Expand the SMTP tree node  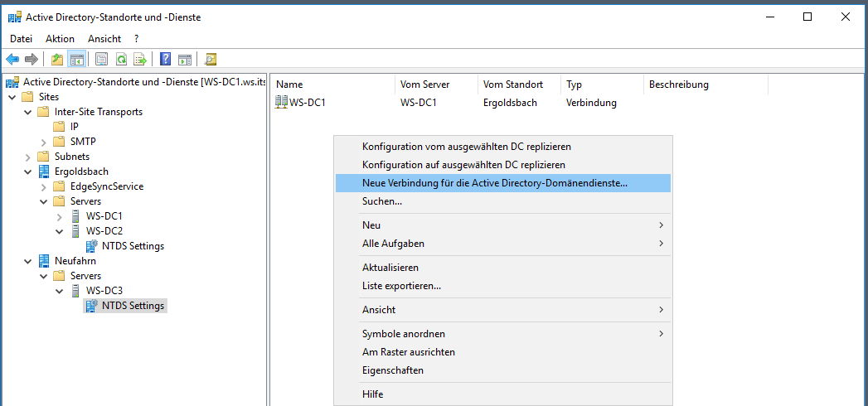pyautogui.click(x=44, y=143)
